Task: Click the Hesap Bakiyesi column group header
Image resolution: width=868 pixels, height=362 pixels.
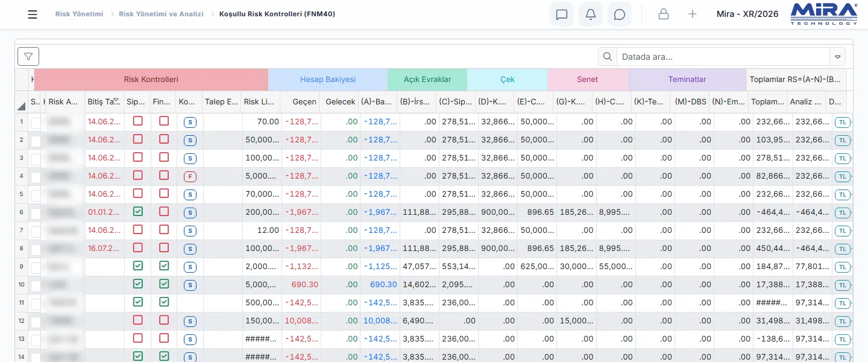Action: [x=328, y=79]
